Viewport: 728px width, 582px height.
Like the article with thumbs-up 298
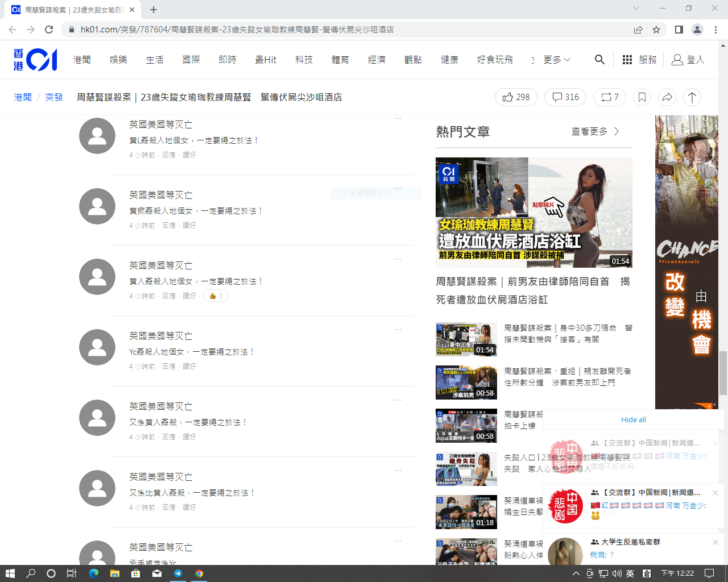point(516,97)
